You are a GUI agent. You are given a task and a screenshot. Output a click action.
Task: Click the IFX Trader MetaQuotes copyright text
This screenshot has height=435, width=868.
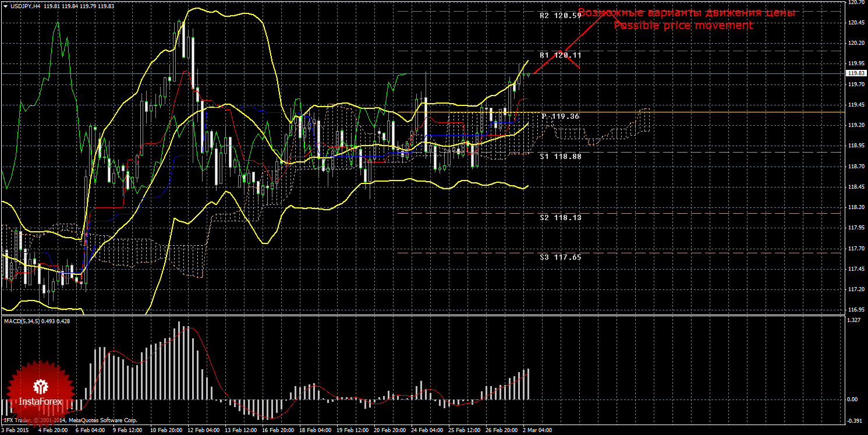(x=70, y=420)
